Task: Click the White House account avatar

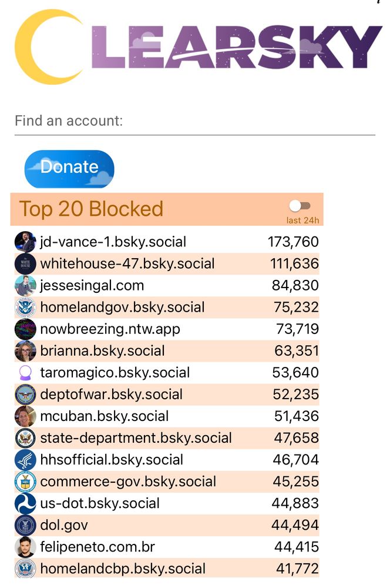Action: tap(25, 263)
